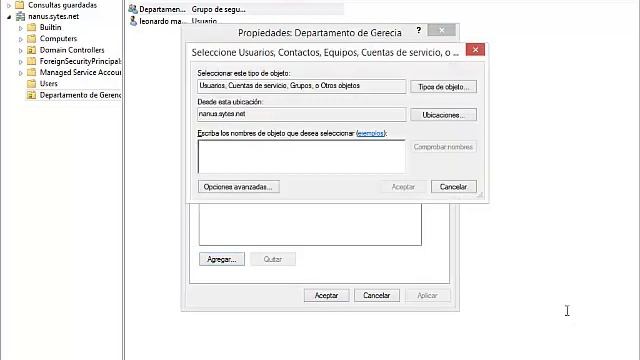640x360 pixels.
Task: Click the help question mark in Propiedades dialog
Action: (x=418, y=30)
